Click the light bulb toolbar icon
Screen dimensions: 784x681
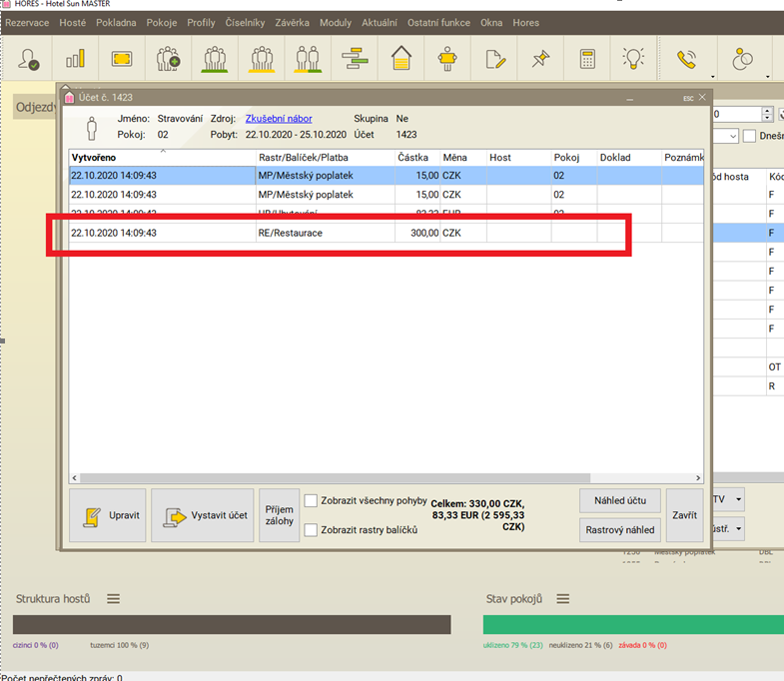point(634,59)
